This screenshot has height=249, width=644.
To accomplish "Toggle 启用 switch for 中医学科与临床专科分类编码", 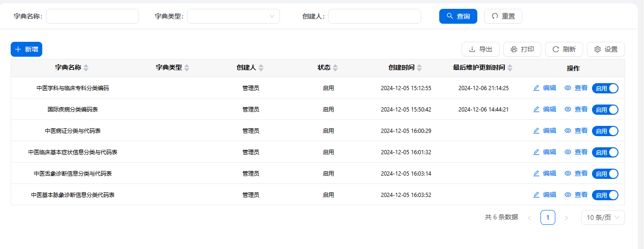I will (605, 88).
